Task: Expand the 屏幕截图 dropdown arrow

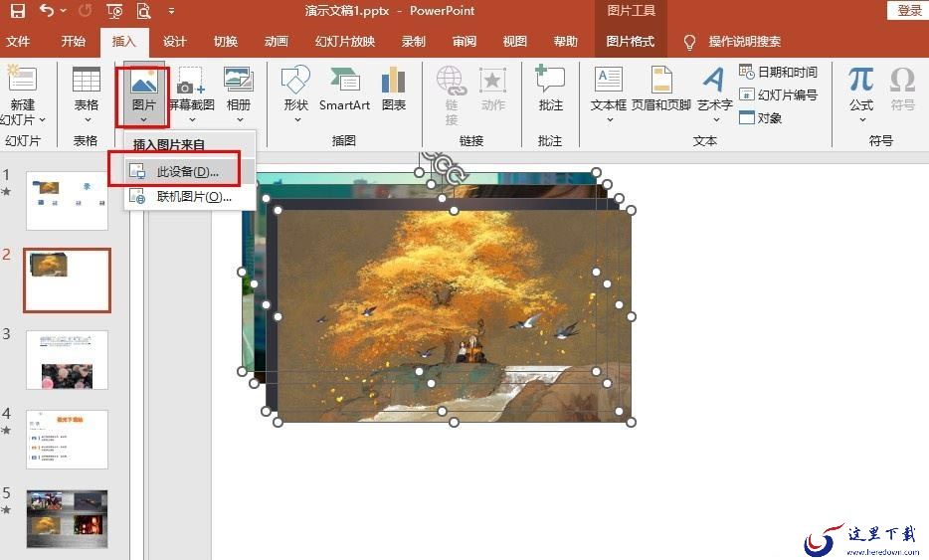Action: pyautogui.click(x=191, y=120)
